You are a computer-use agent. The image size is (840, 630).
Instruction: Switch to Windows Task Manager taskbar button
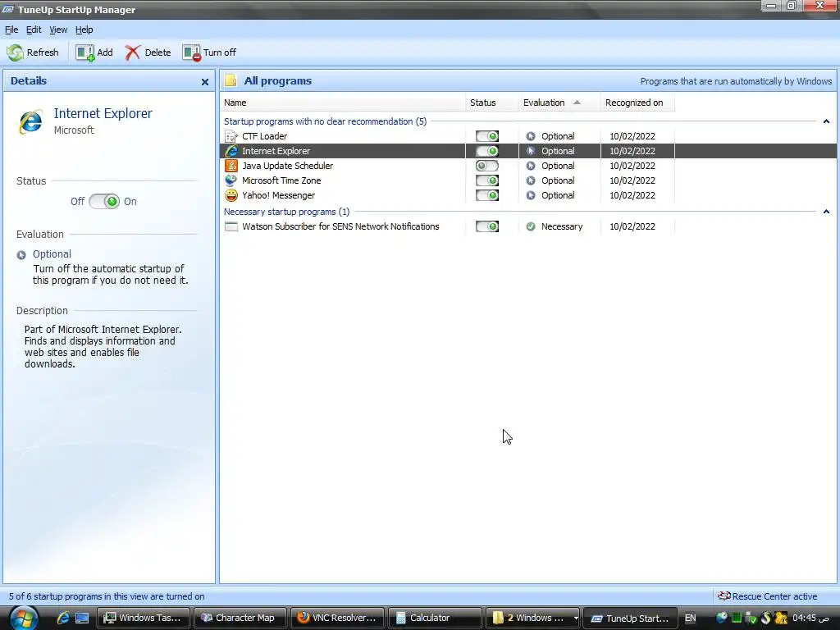pyautogui.click(x=144, y=618)
